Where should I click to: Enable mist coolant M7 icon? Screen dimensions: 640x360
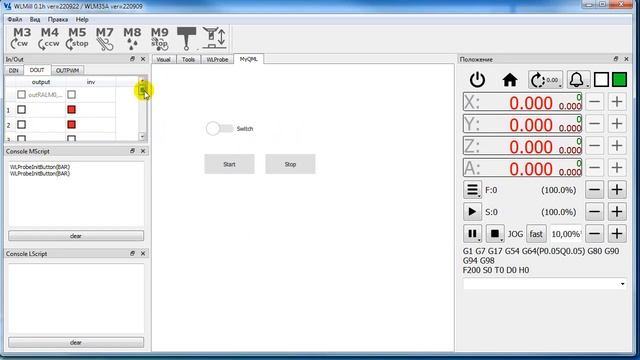coord(104,38)
